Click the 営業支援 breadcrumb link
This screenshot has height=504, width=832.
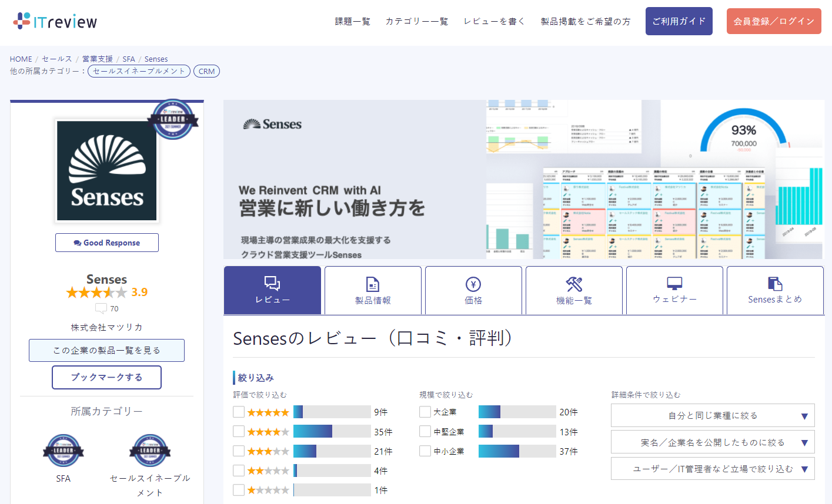pyautogui.click(x=98, y=59)
